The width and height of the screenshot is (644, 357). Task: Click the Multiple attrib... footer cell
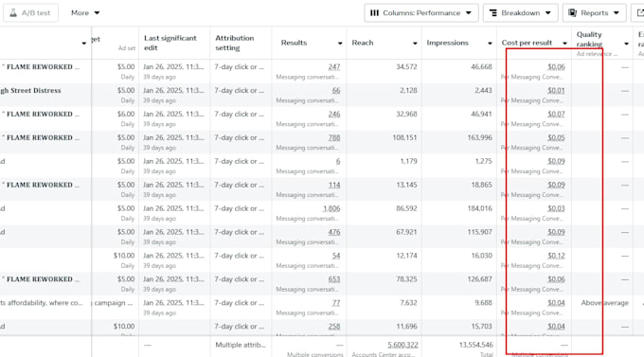point(241,345)
